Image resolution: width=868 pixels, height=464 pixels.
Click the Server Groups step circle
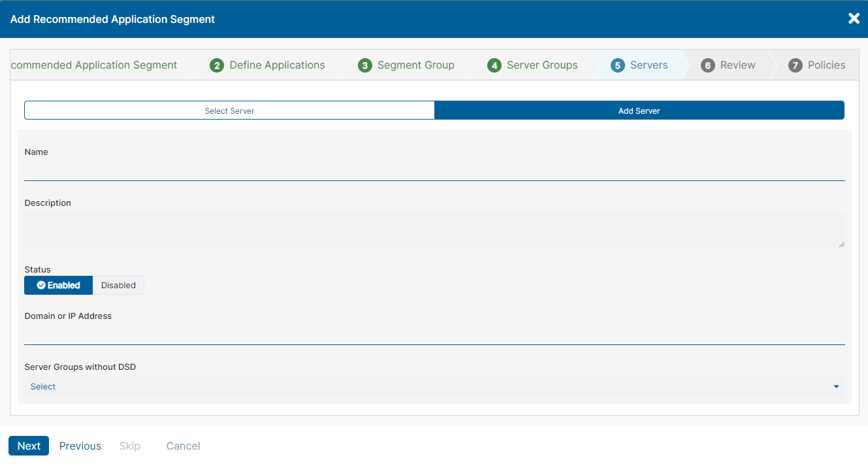[494, 65]
